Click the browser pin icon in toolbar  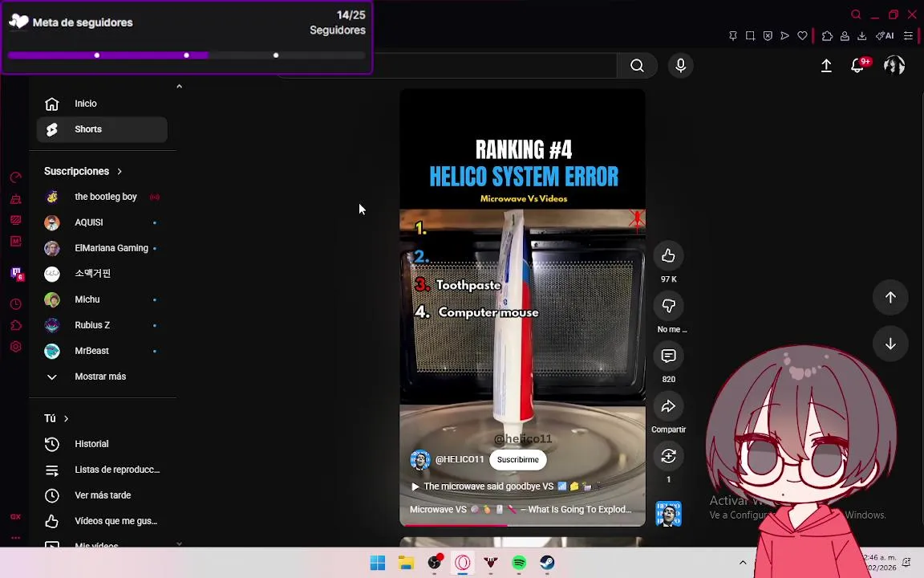click(x=732, y=36)
